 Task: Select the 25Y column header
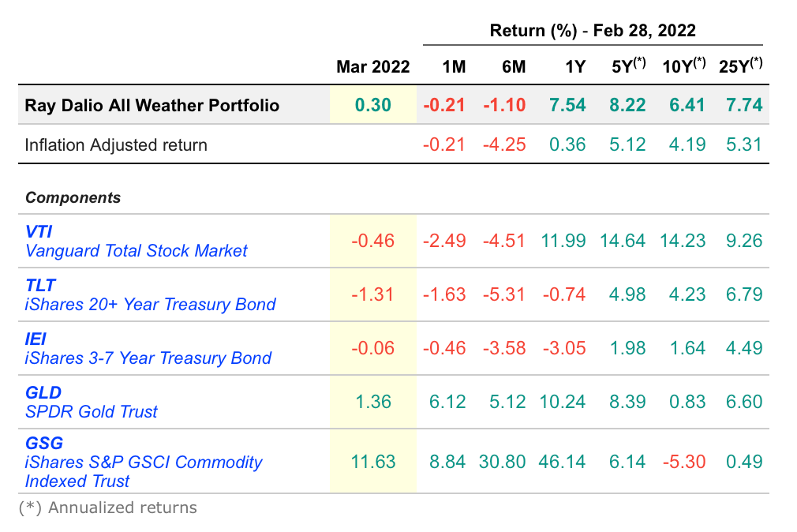[741, 66]
